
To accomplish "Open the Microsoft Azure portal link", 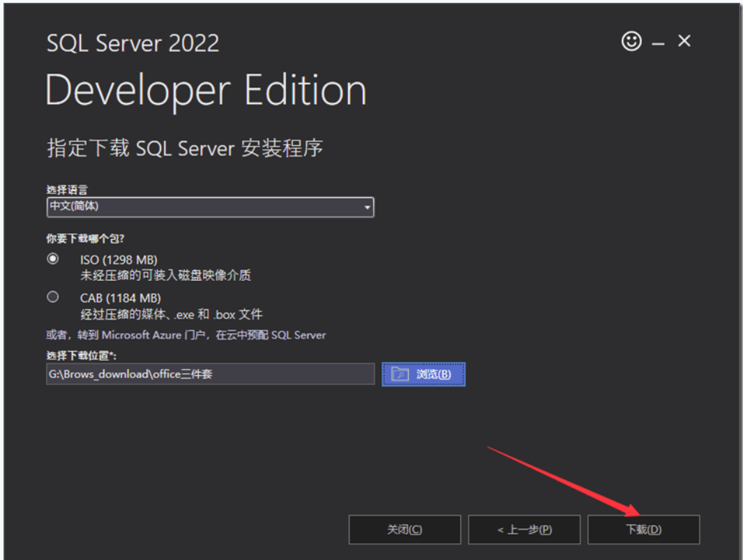I will (186, 335).
